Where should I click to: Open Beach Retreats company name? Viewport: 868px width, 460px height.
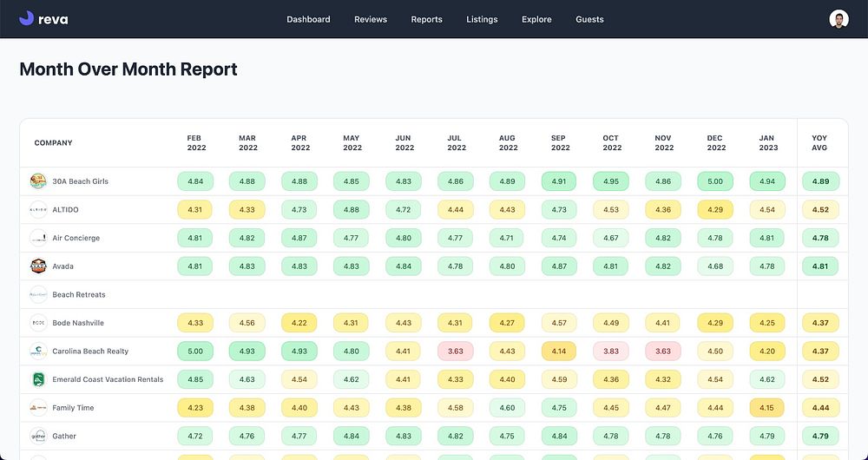point(79,294)
